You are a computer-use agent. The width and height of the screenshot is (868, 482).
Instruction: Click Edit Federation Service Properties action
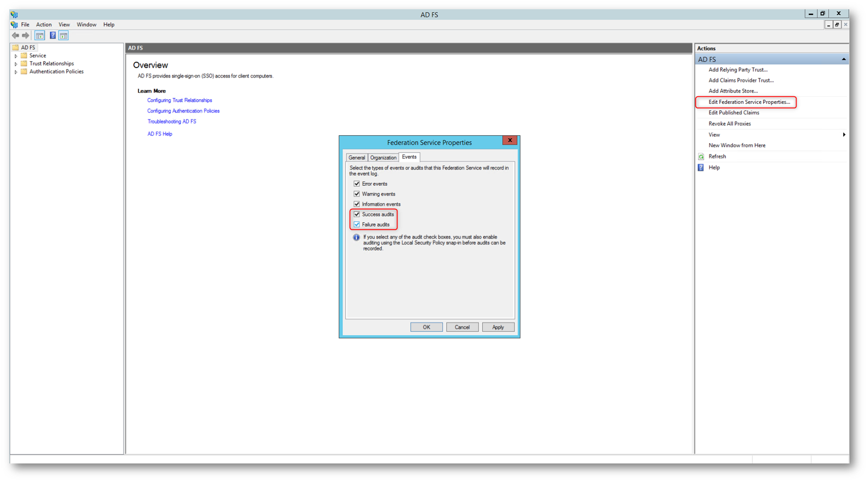coord(749,102)
